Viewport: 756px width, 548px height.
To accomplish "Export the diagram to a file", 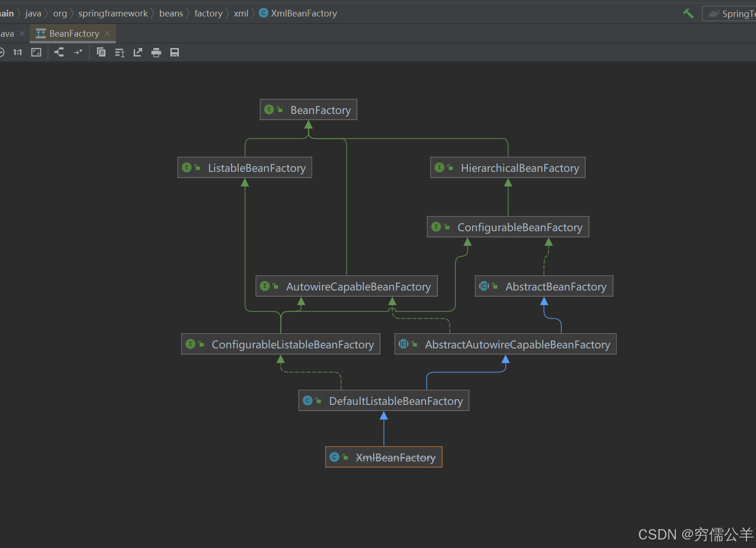I will pos(137,52).
